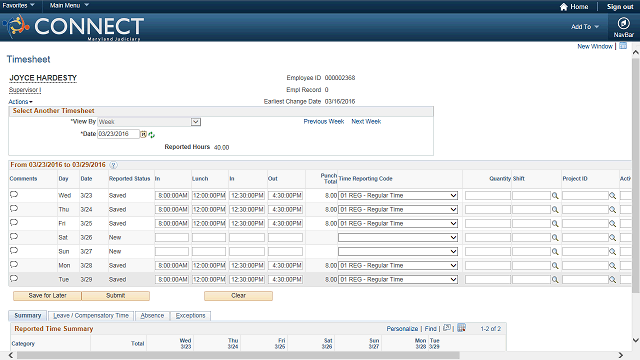The height and width of the screenshot is (360, 640).
Task: Open help icon beside date range header
Action: pos(113,165)
